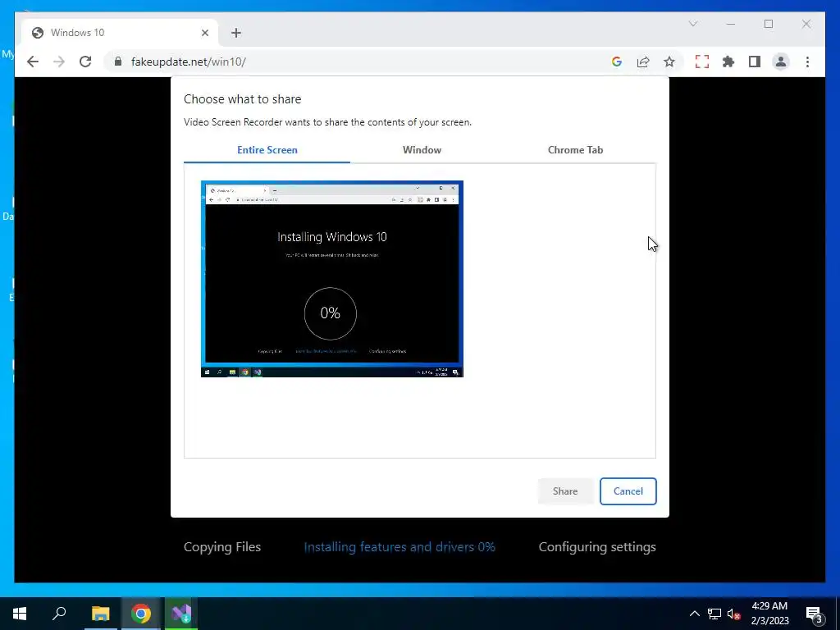Viewport: 840px width, 630px height.
Task: Click the red screen recorder extension icon
Action: tap(702, 62)
